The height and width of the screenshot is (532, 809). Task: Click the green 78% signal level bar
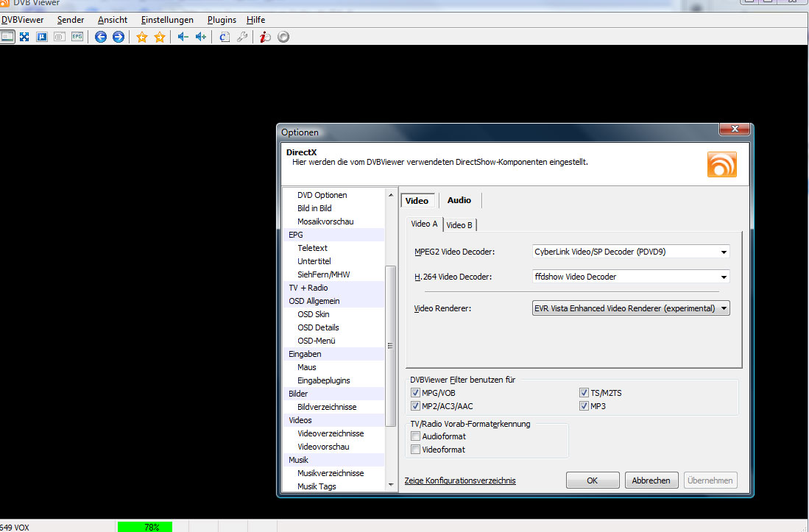[144, 527]
